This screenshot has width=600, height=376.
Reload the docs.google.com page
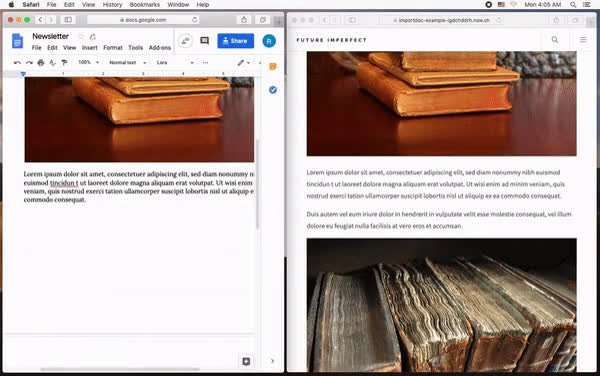[x=195, y=20]
